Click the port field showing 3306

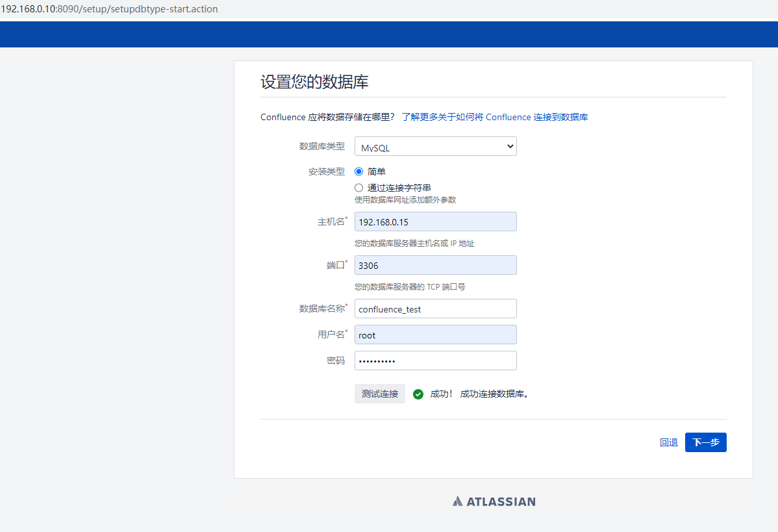(x=435, y=265)
